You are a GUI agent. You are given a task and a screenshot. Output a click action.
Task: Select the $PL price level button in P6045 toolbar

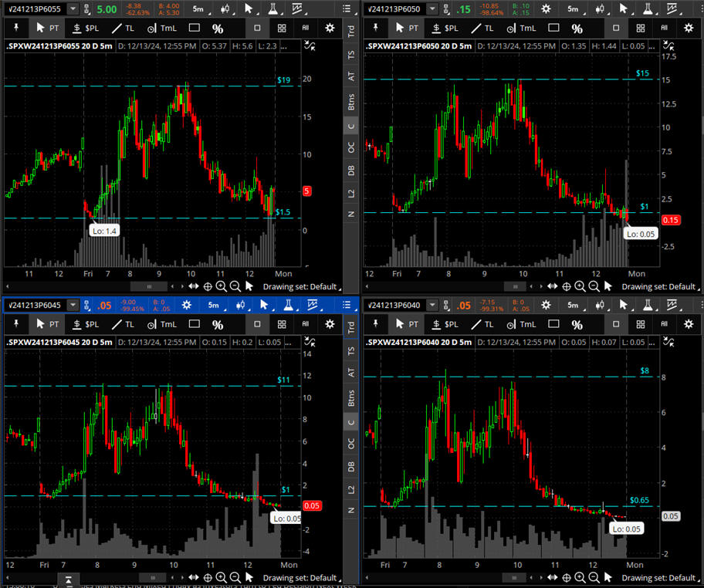tap(86, 323)
